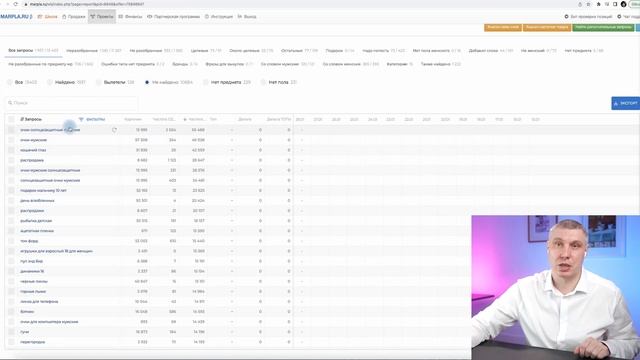Click query игрушки для взрослых 18 для женщин
Viewport: 640px width, 360px height.
tap(56, 251)
